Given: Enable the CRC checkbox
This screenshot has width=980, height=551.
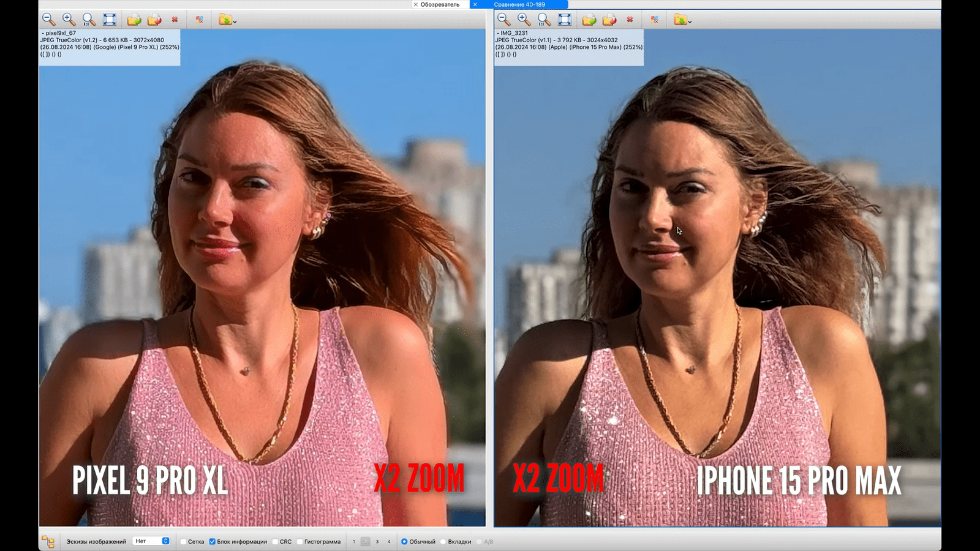Looking at the screenshot, I should pos(275,542).
